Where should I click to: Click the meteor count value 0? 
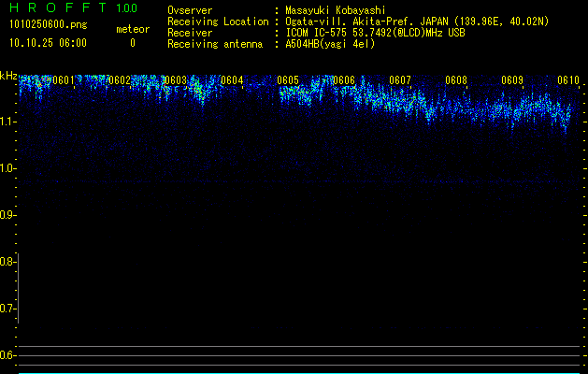point(133,43)
